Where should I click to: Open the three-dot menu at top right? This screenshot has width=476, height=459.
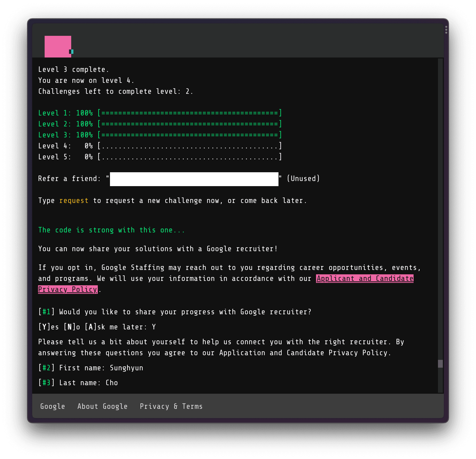[x=446, y=30]
